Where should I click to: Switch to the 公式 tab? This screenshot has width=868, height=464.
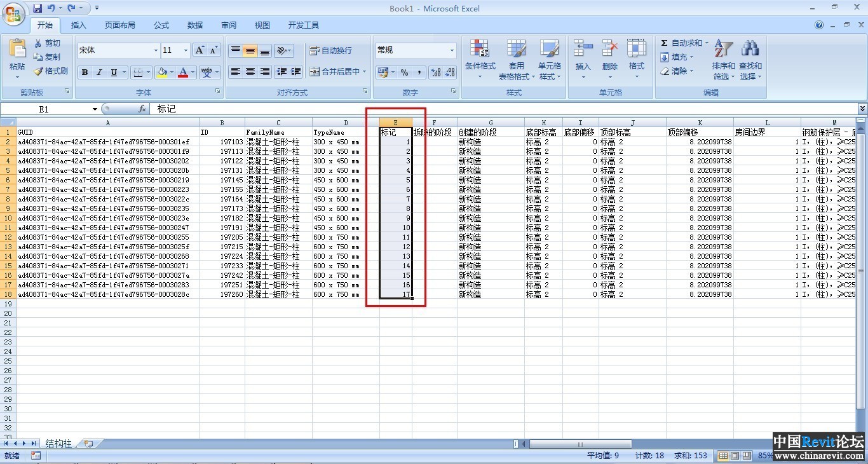tap(161, 25)
